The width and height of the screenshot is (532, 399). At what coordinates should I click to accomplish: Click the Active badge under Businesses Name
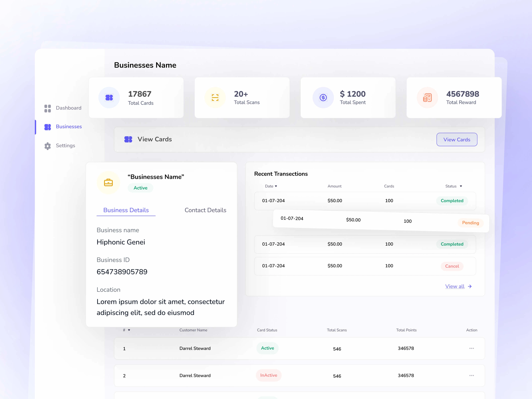point(140,188)
